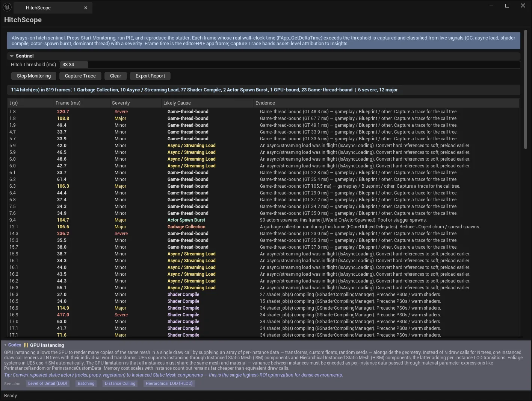Open Level of Detail (LOD) link

tap(48, 384)
